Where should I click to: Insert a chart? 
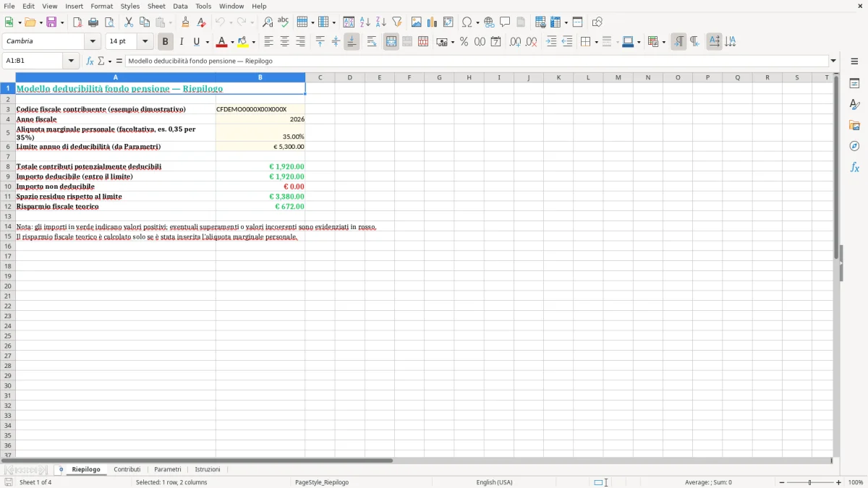click(x=433, y=22)
